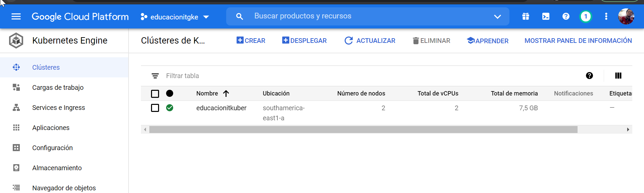Click the Ubicación column header

(x=276, y=93)
